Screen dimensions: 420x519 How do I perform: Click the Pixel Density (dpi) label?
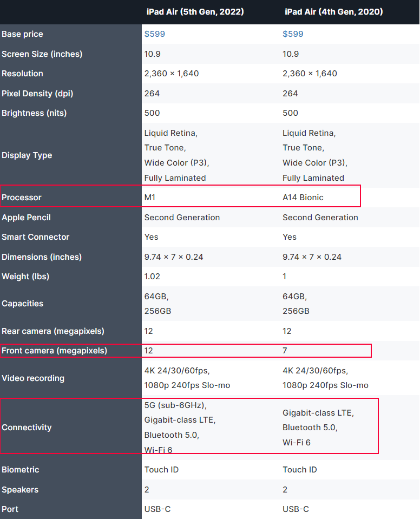[37, 93]
